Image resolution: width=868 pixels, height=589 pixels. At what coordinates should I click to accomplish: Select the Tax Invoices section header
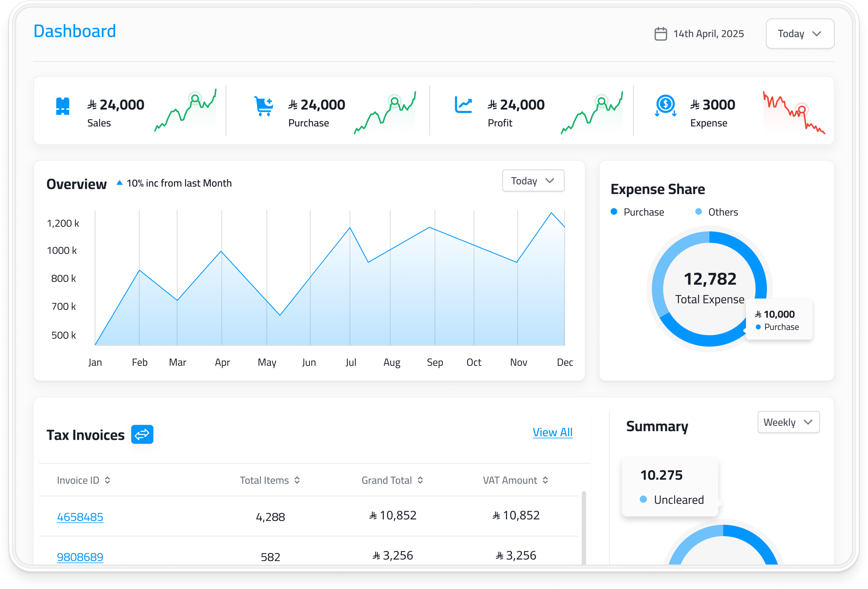[86, 434]
